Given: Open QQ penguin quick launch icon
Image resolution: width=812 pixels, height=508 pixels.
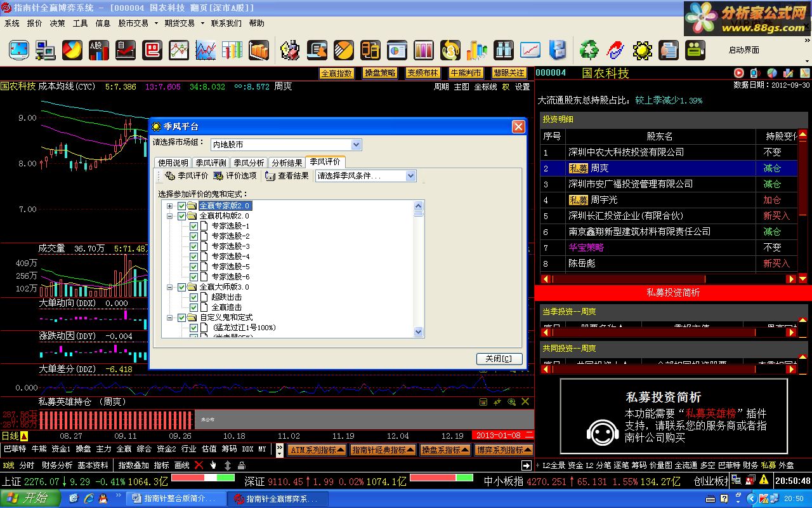Looking at the screenshot, I should [x=103, y=498].
